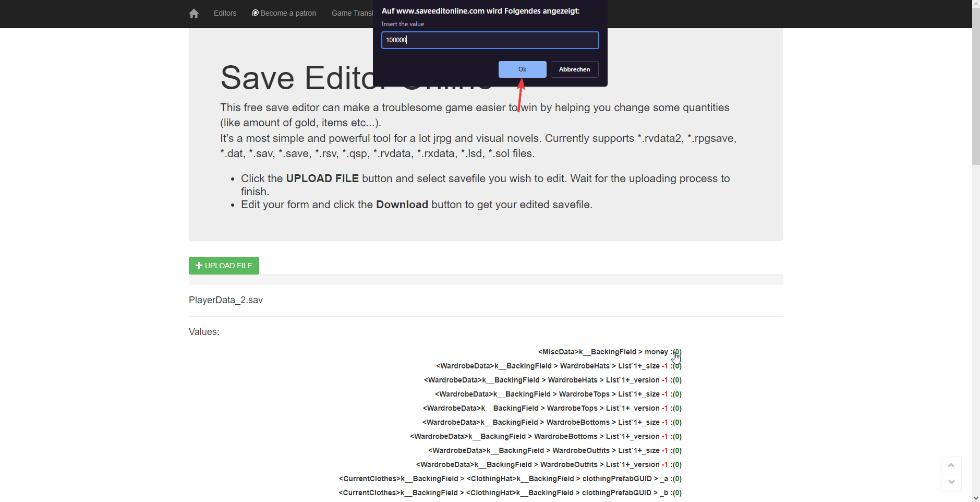Image resolution: width=980 pixels, height=502 pixels.
Task: Edit the WardrobeTops List version value
Action: click(x=676, y=409)
